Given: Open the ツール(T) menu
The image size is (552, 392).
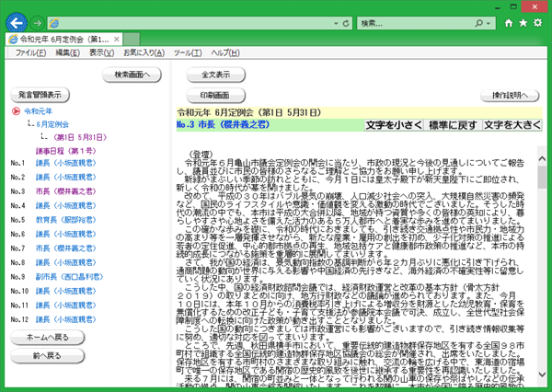Looking at the screenshot, I should [188, 52].
